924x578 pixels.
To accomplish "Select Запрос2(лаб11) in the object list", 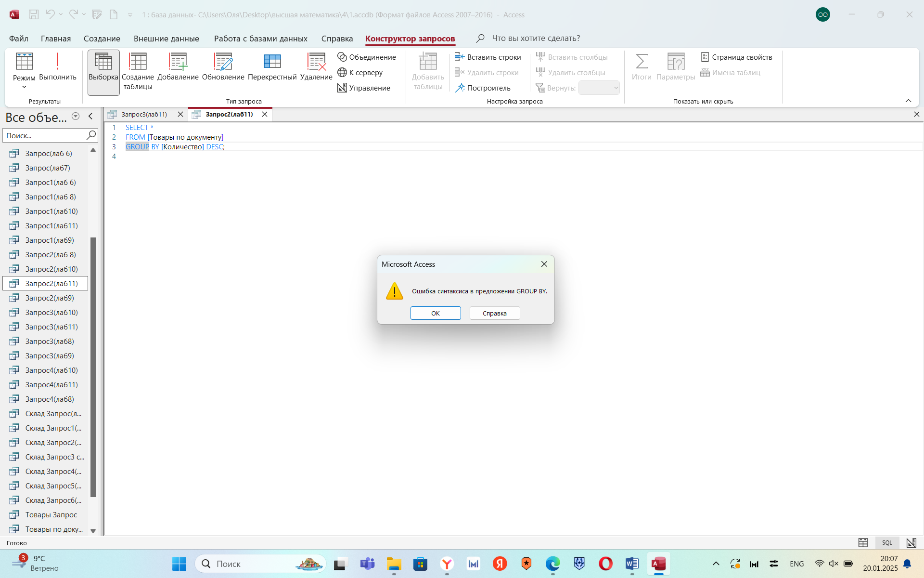I will coord(45,283).
